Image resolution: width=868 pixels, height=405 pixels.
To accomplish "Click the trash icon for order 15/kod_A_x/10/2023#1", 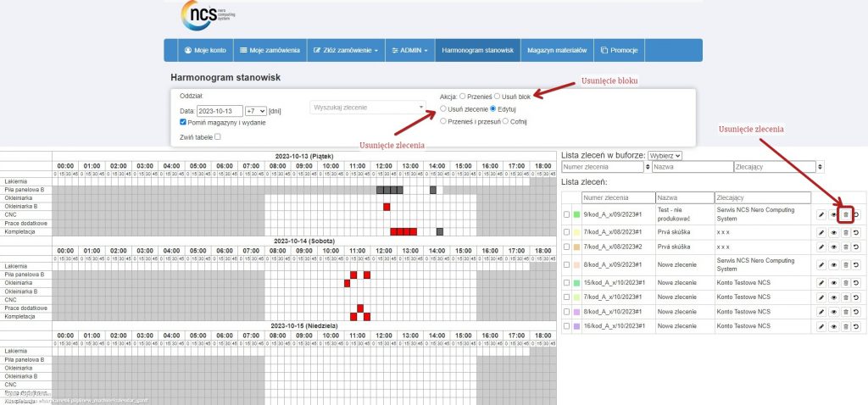I will [x=844, y=281].
